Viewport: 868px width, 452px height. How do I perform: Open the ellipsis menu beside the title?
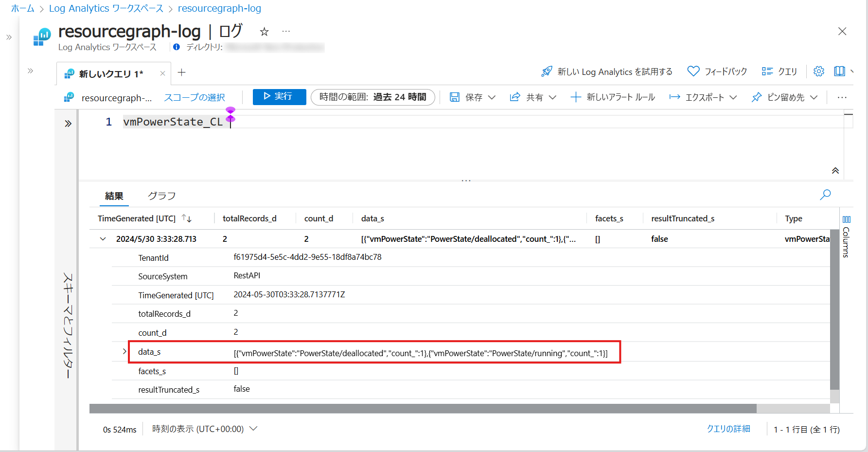(x=286, y=31)
